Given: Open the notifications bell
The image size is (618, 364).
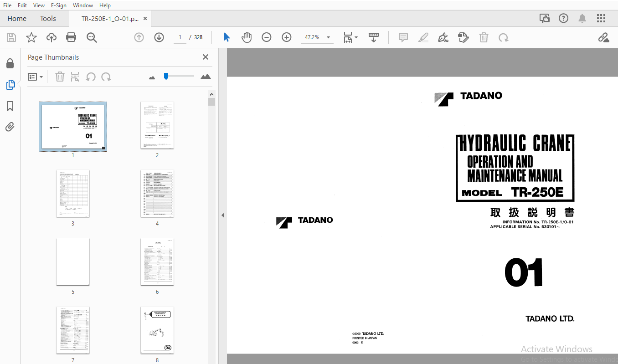Looking at the screenshot, I should [582, 18].
